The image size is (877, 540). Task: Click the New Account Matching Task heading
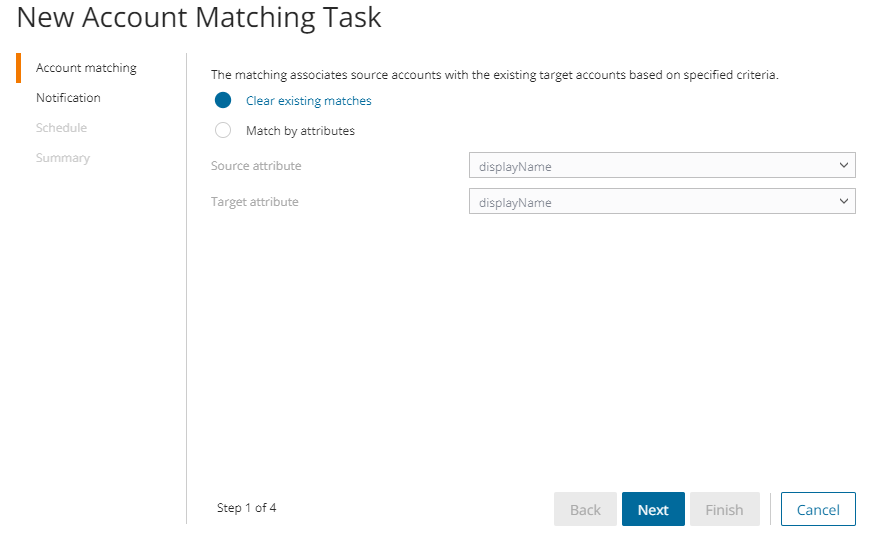pos(199,18)
